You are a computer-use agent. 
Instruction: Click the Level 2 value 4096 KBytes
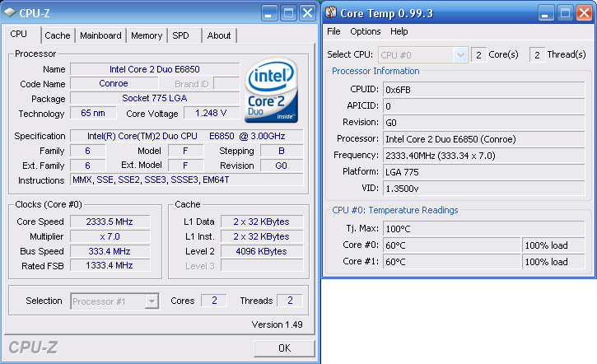pyautogui.click(x=262, y=251)
